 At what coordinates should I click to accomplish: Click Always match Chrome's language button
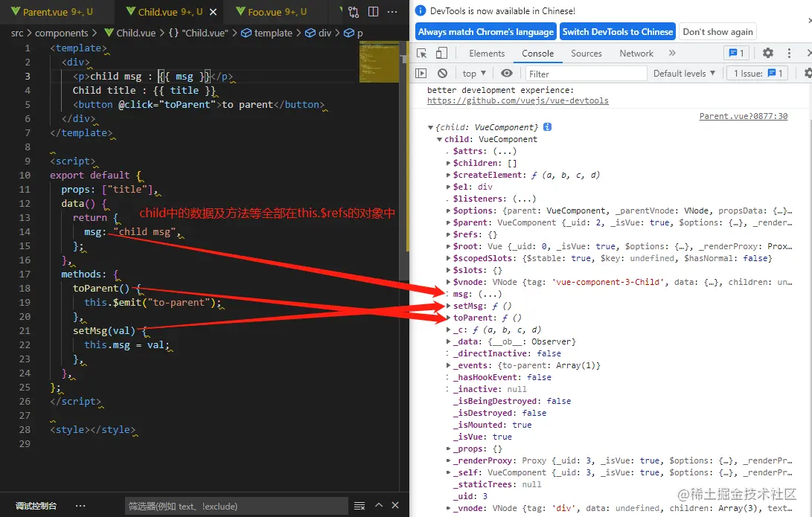click(x=486, y=31)
